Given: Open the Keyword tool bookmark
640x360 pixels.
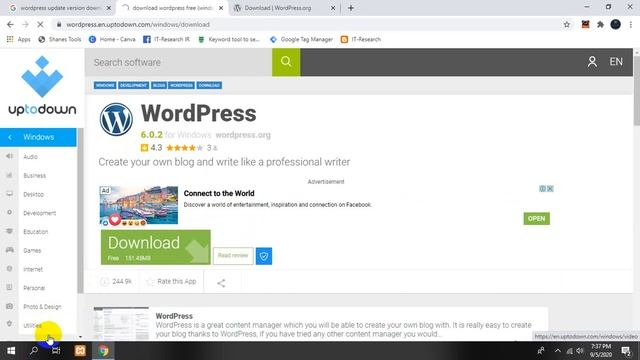Looking at the screenshot, I should tap(229, 39).
